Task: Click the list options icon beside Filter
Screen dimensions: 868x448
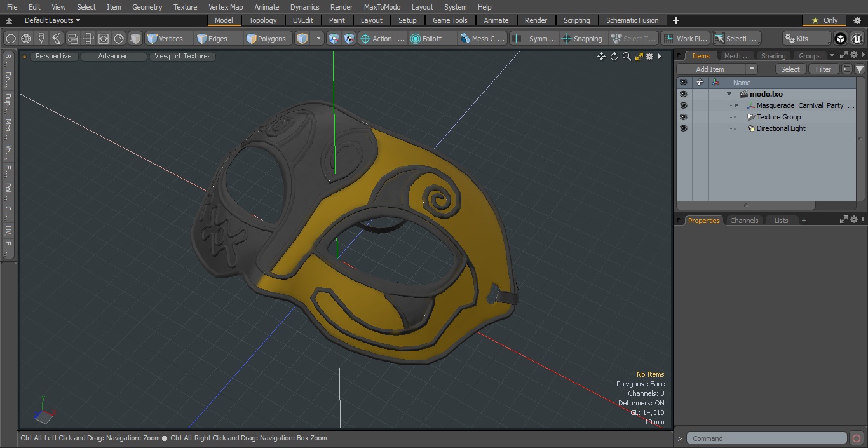Action: (847, 69)
